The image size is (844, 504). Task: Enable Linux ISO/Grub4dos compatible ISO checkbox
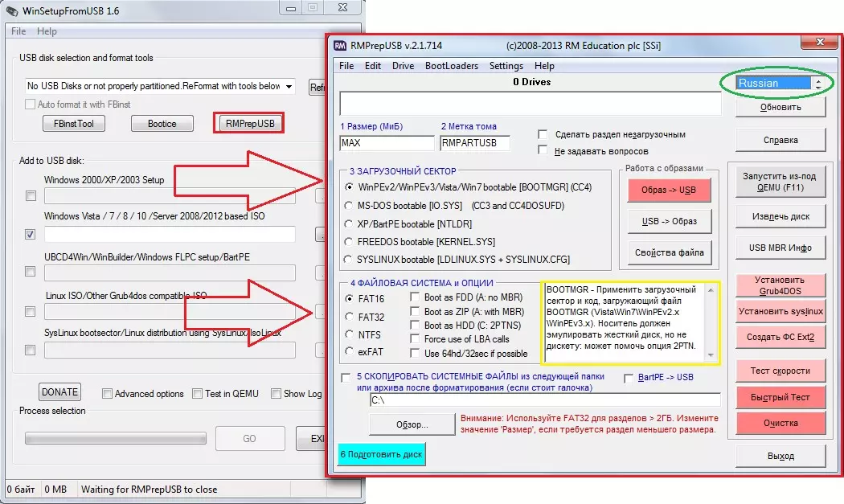31,311
